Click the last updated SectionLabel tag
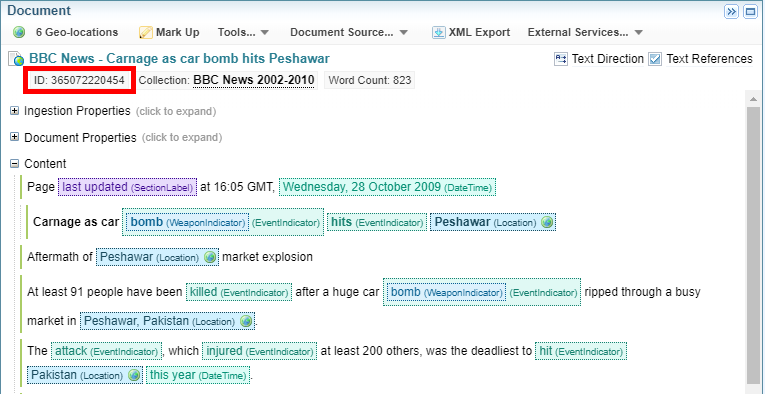Screen dimensions: 765x394 coord(128,187)
